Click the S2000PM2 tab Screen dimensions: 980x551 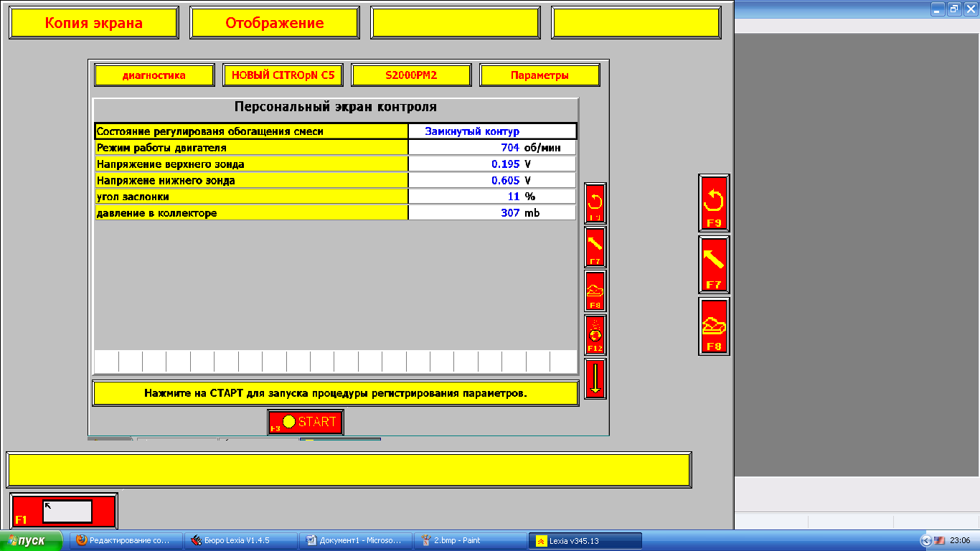tap(411, 75)
